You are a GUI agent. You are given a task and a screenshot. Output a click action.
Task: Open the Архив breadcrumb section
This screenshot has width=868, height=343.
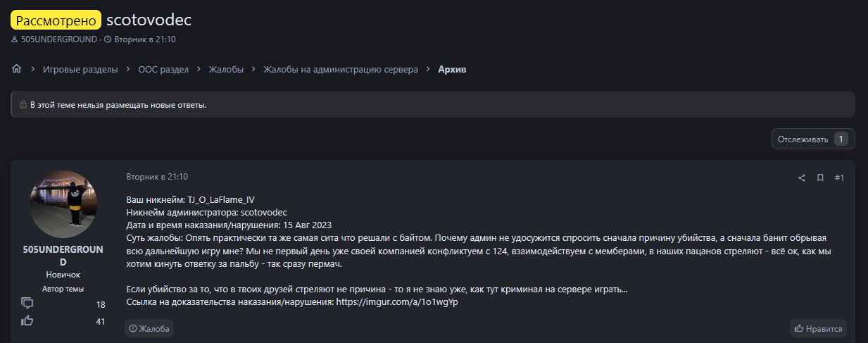coord(452,69)
